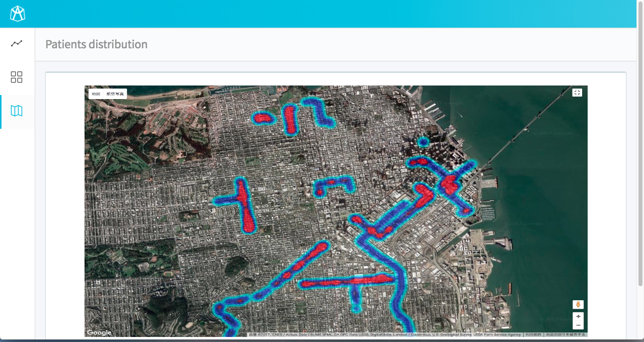Switch map type to 地図
This screenshot has width=644, height=342.
(x=96, y=94)
